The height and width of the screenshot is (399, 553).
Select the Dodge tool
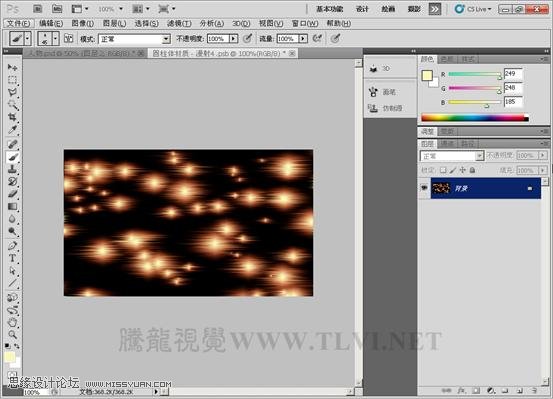click(13, 231)
